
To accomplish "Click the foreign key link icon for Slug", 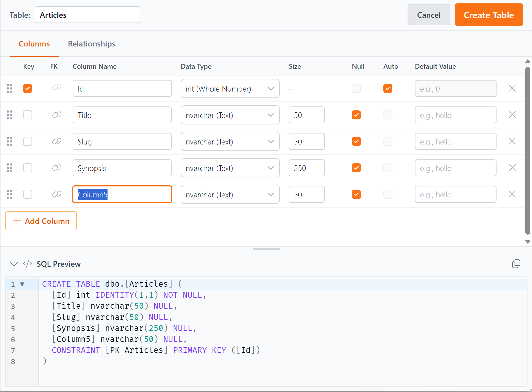I will pyautogui.click(x=57, y=141).
